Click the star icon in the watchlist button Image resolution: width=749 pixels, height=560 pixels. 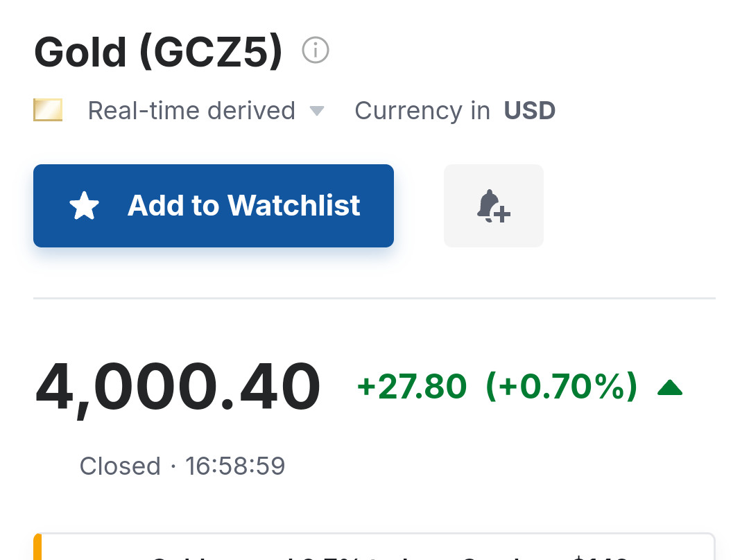click(x=84, y=206)
